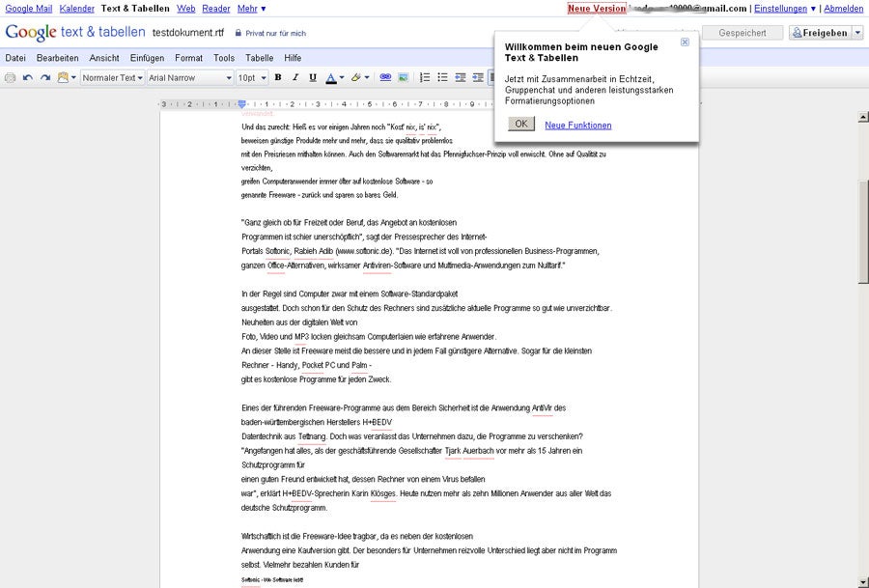The width and height of the screenshot is (869, 588).
Task: Insert an image with the picture icon
Action: [403, 77]
